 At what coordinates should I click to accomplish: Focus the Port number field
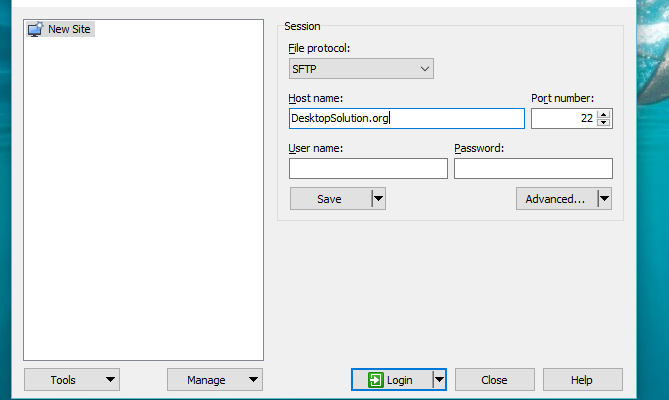(x=563, y=118)
